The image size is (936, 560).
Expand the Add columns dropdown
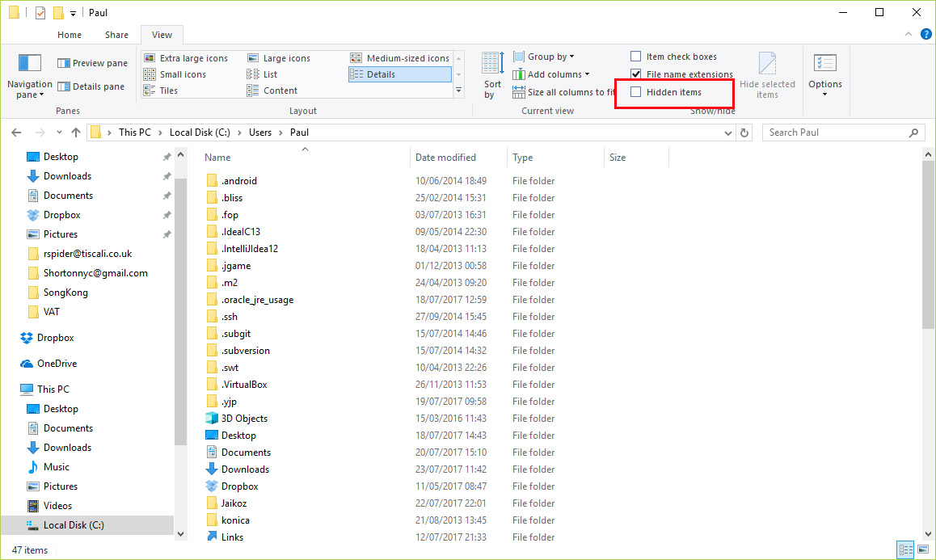[x=552, y=74]
